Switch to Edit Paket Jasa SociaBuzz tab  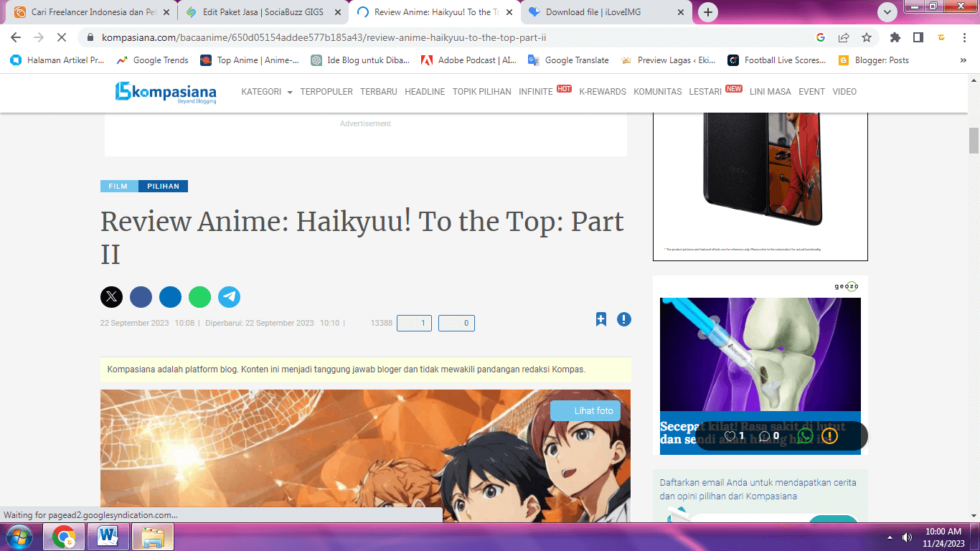264,12
